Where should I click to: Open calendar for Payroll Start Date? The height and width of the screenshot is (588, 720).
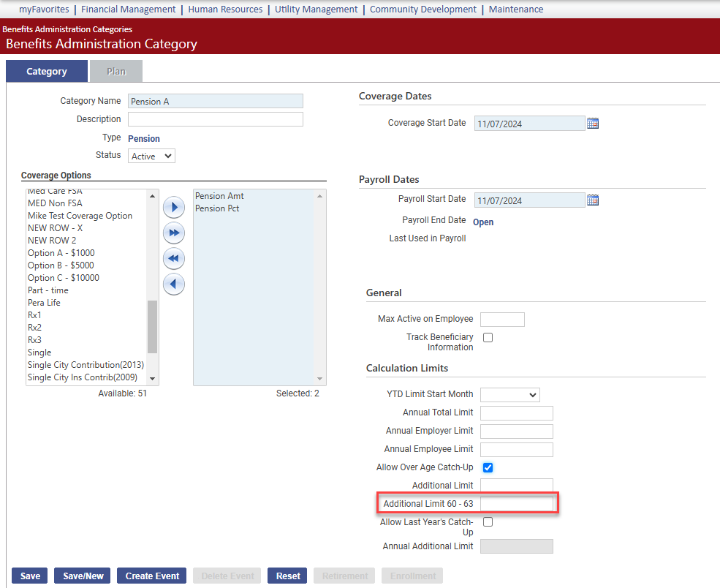(x=593, y=200)
